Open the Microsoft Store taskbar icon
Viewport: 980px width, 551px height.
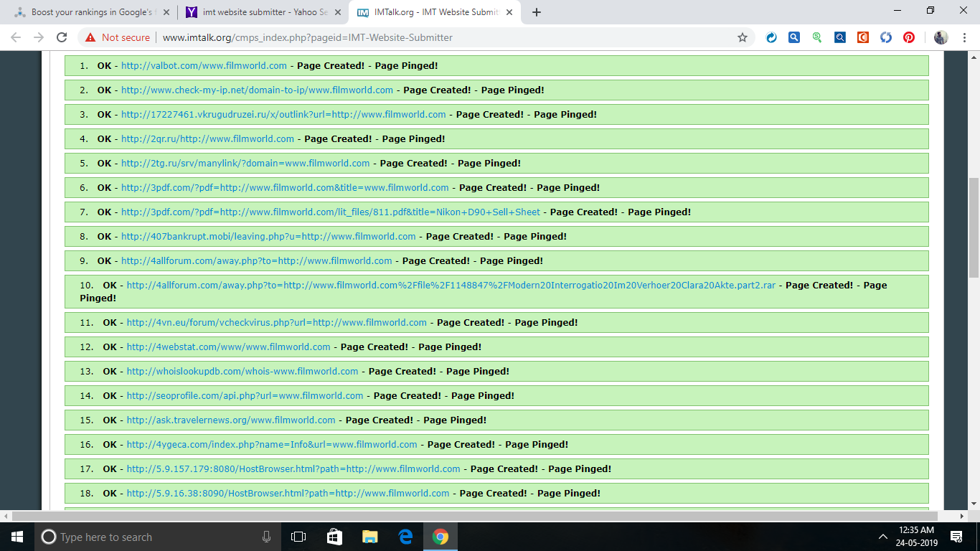click(x=334, y=537)
